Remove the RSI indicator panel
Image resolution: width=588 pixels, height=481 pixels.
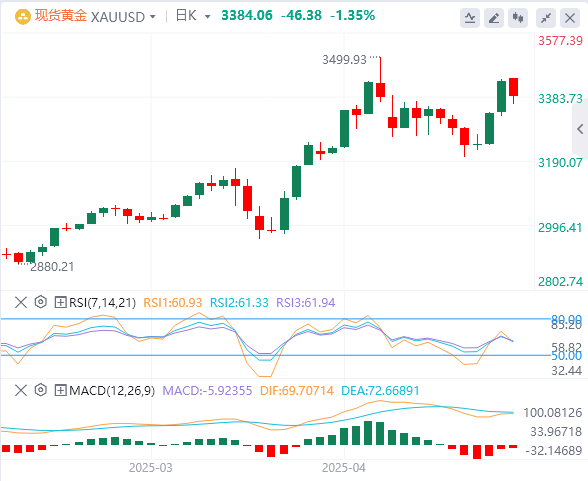pyautogui.click(x=21, y=302)
